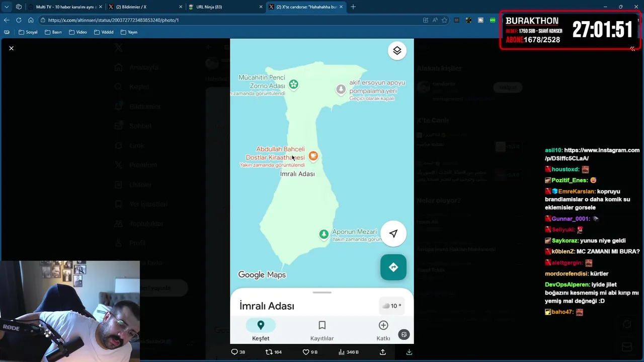644x362 pixels.
Task: Click the download icon under the photo
Action: [x=409, y=352]
